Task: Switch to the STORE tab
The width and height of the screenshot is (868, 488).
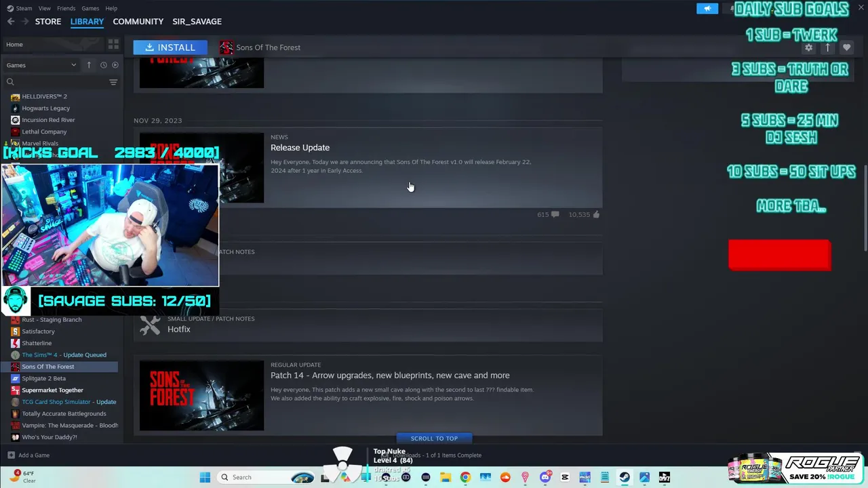Action: [x=48, y=22]
